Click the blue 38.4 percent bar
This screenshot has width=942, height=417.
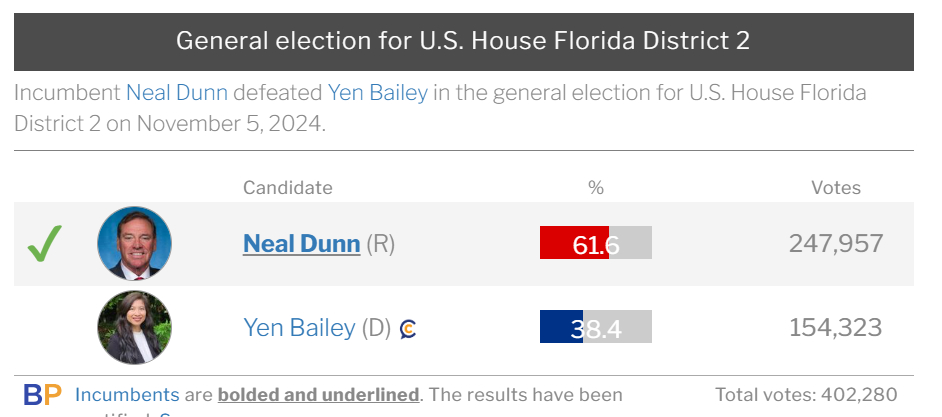click(x=561, y=327)
